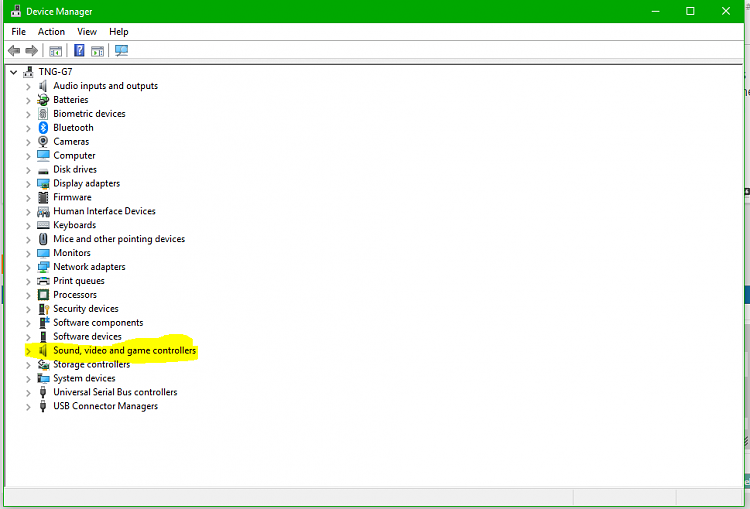Click the Storage controllers icon
The image size is (750, 509).
[x=43, y=365]
